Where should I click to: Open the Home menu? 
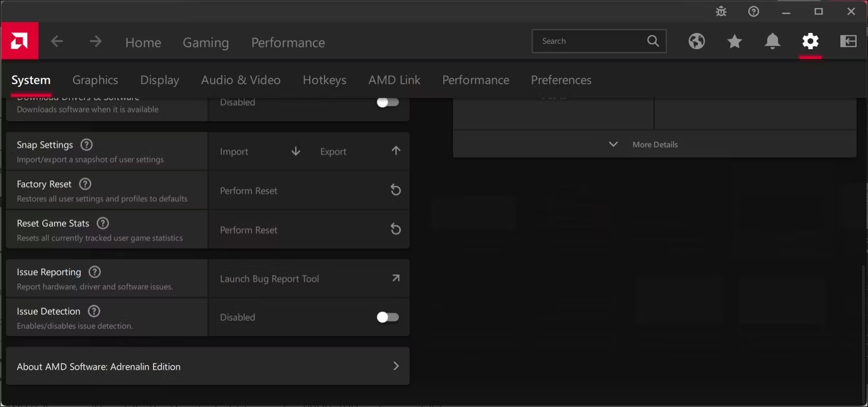point(143,42)
